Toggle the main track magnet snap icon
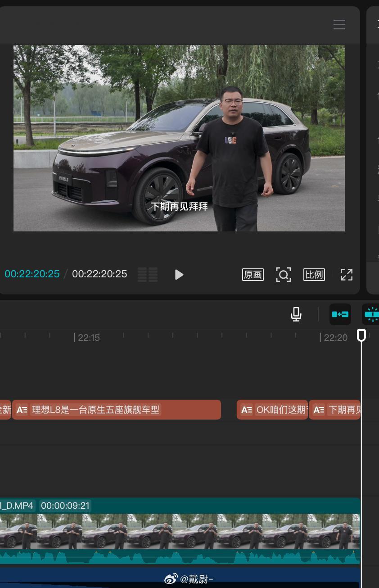Image resolution: width=379 pixels, height=588 pixels. coord(340,314)
